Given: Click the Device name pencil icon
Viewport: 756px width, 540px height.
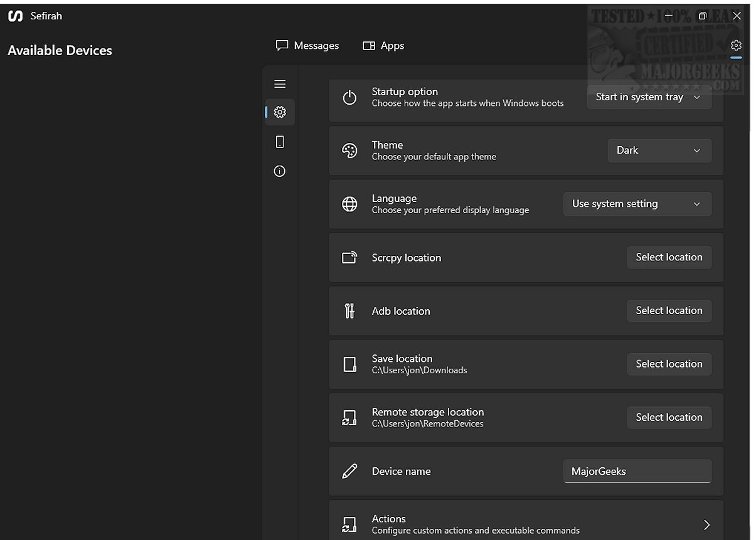Looking at the screenshot, I should point(349,471).
